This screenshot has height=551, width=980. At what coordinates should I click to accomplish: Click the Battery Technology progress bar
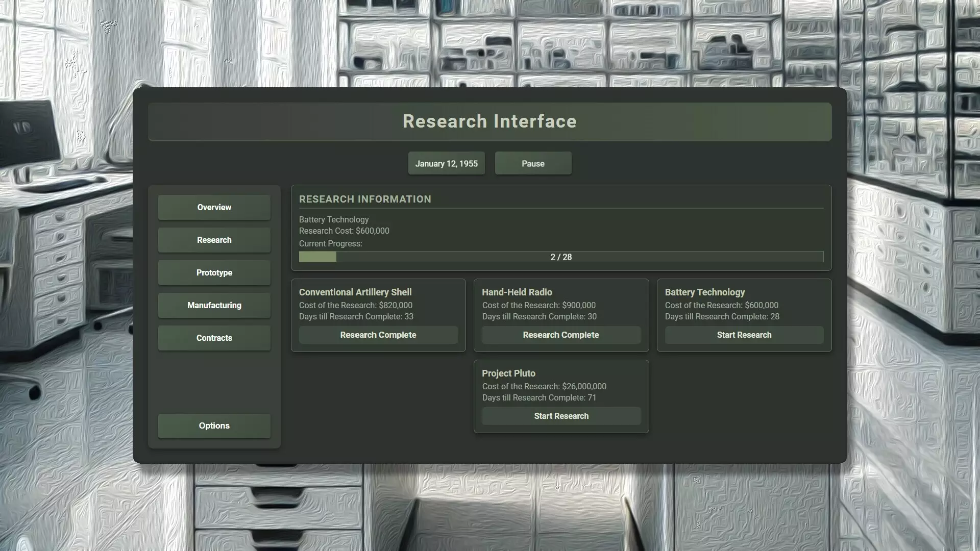point(560,257)
